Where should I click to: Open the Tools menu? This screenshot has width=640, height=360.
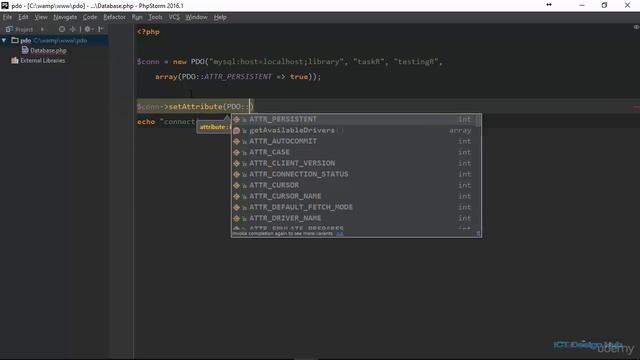[x=155, y=17]
